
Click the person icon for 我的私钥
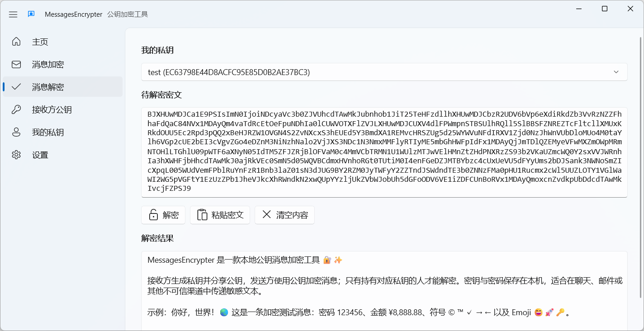[16, 132]
